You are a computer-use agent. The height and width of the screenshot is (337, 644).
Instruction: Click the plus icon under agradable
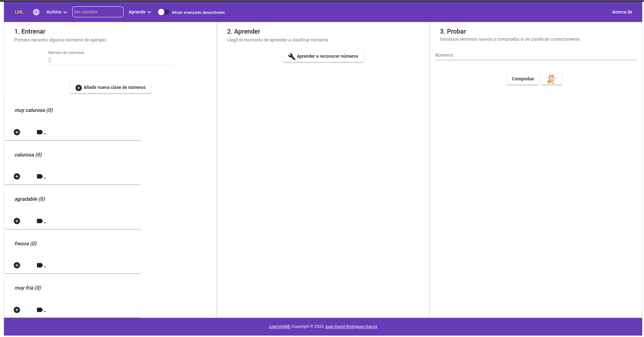point(17,221)
